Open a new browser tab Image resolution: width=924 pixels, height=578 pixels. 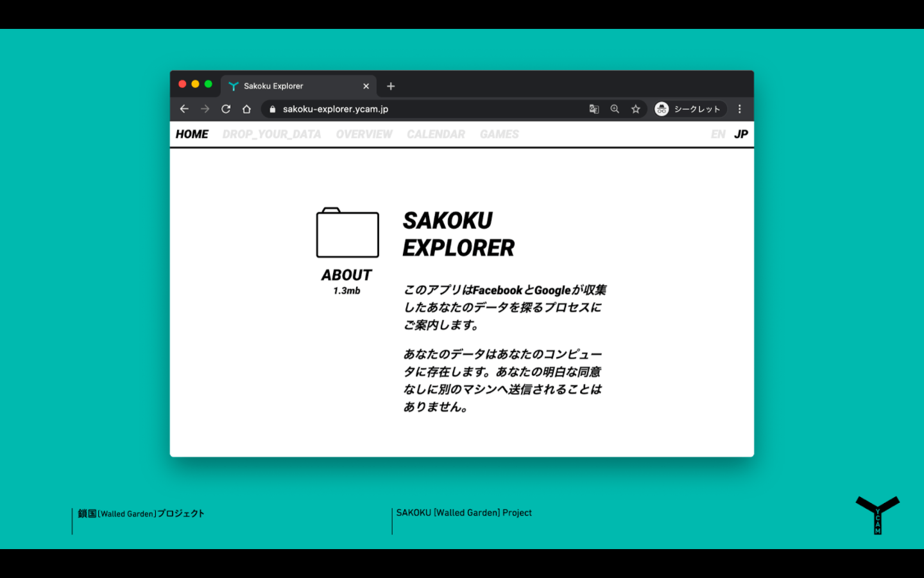tap(391, 86)
